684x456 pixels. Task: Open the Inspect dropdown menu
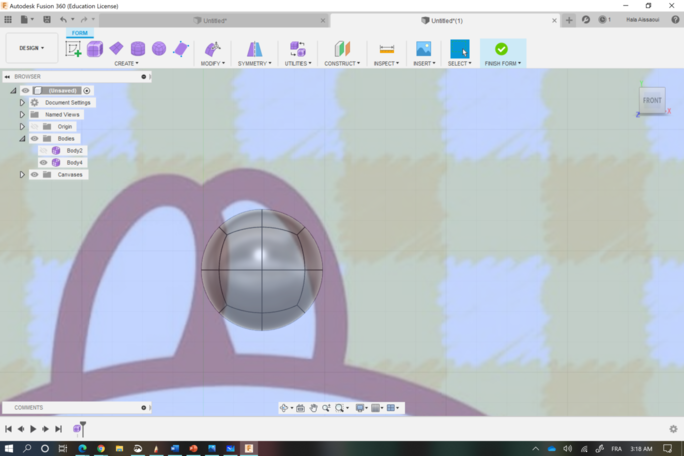coord(386,64)
